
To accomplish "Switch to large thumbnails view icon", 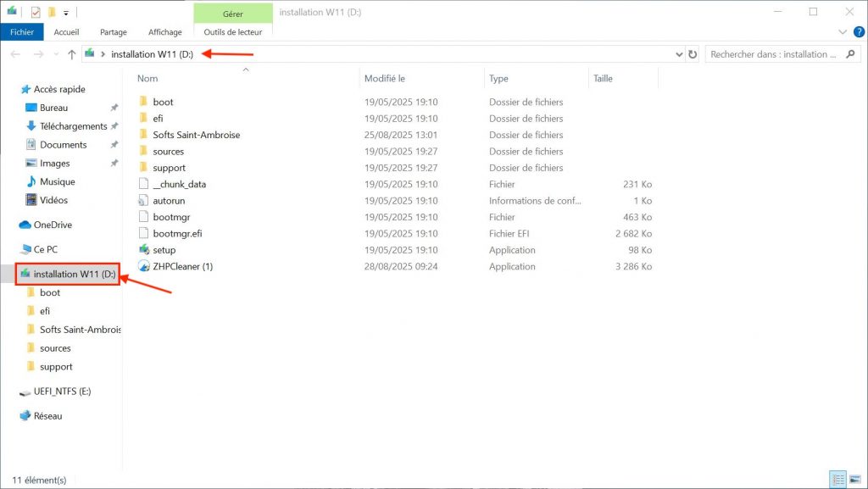I will [x=855, y=479].
